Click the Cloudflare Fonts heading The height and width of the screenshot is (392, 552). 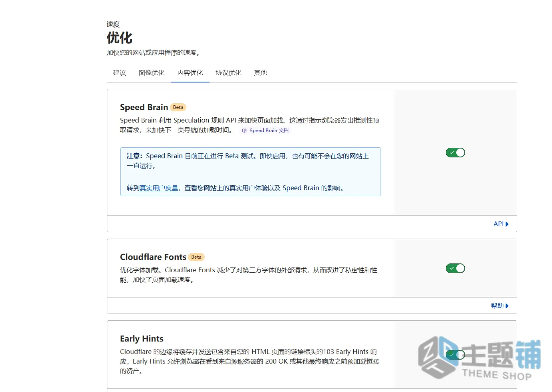pyautogui.click(x=153, y=257)
